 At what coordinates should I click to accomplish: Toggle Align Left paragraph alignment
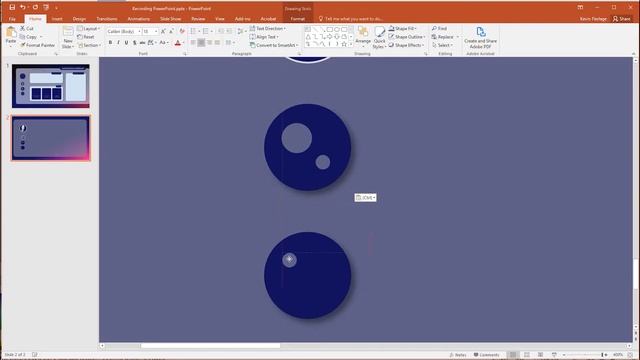pyautogui.click(x=193, y=43)
